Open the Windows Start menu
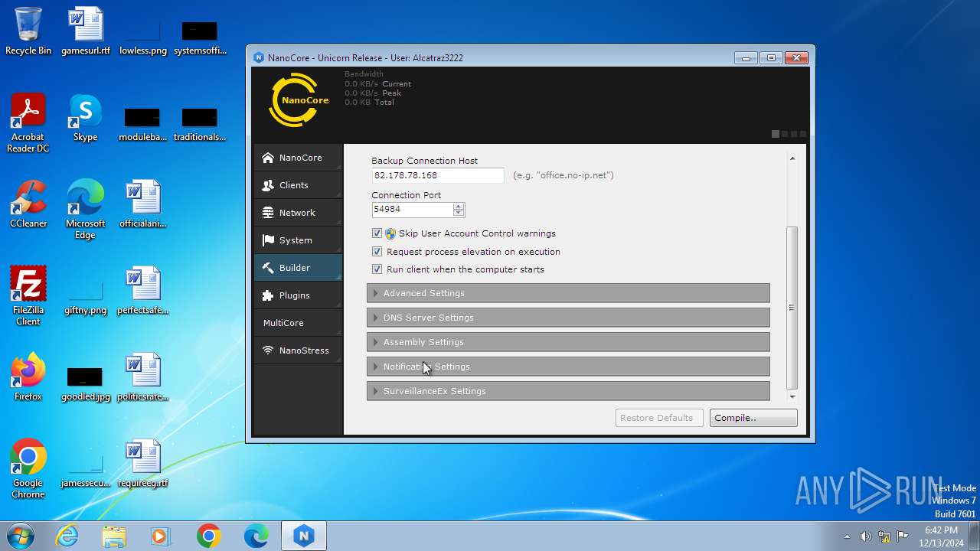The image size is (980, 551). pos(21,536)
